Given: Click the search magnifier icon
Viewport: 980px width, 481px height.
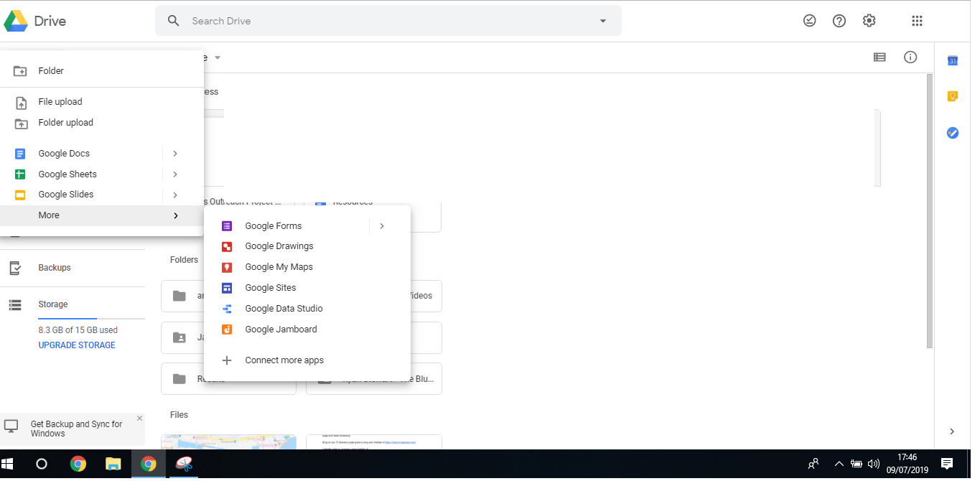Looking at the screenshot, I should 173,21.
